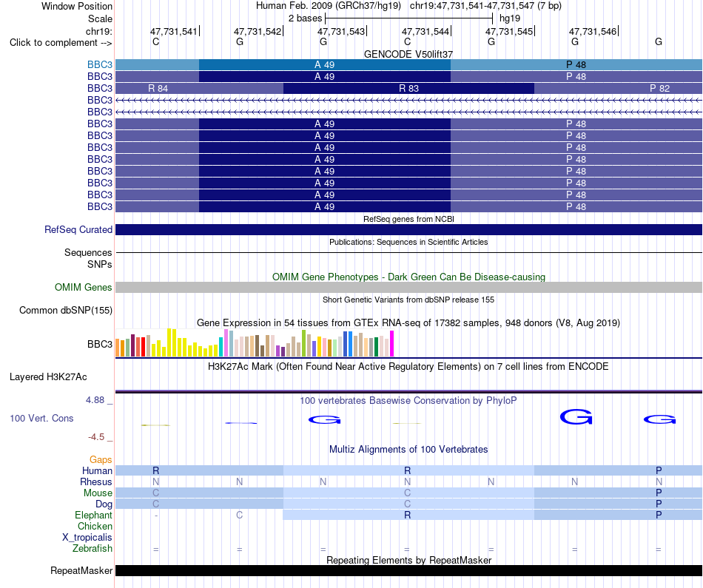
Task: Click the SNPs track label
Action: [100, 265]
